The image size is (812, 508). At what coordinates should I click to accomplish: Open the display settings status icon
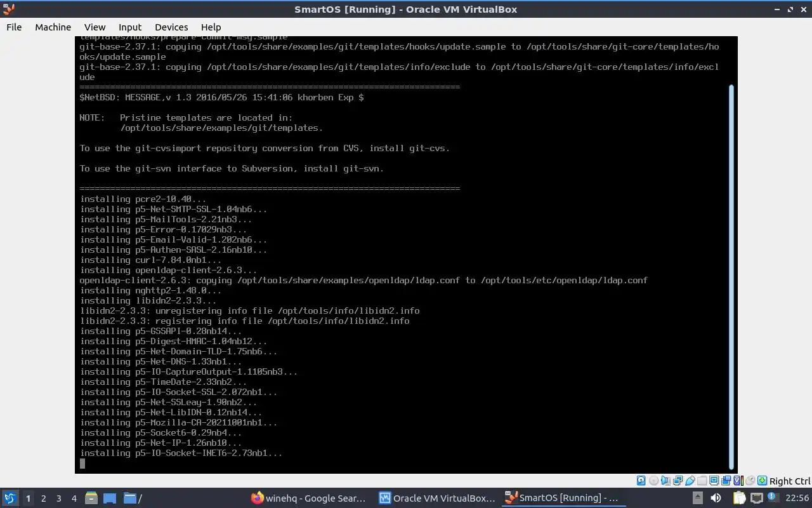714,481
